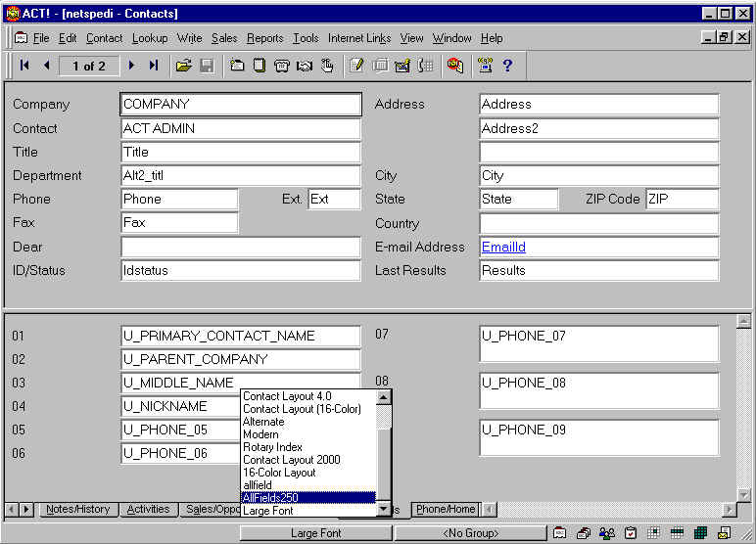Create e-mail message from toolbar
The image size is (756, 544).
[x=402, y=65]
